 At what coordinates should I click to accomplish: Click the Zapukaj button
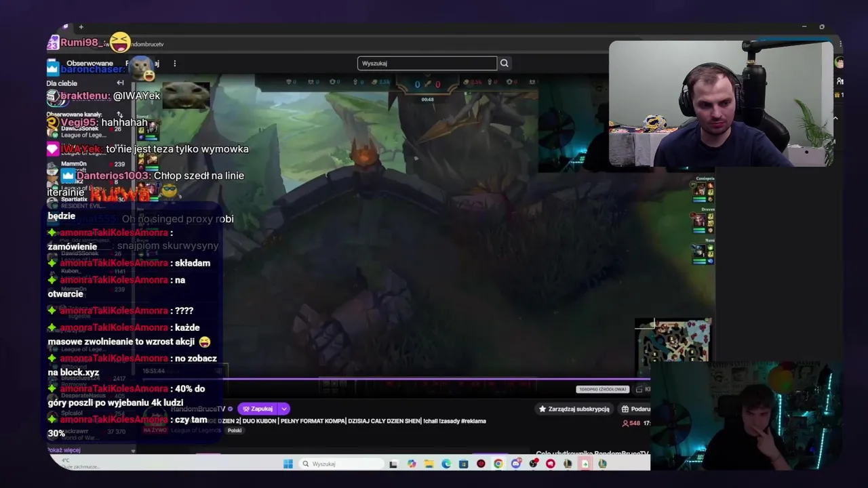(258, 409)
